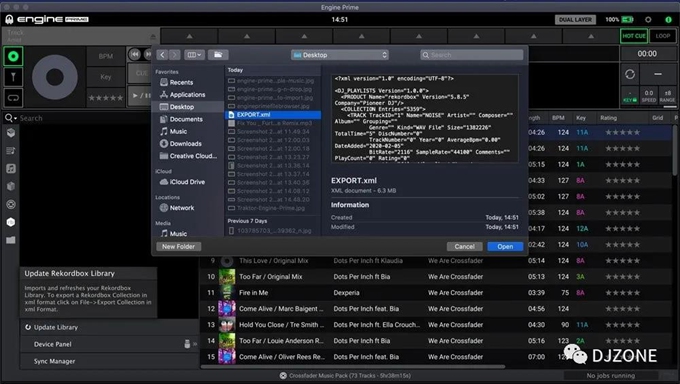This screenshot has width=680, height=384.
Task: Open Sync Manager
Action: (x=54, y=361)
